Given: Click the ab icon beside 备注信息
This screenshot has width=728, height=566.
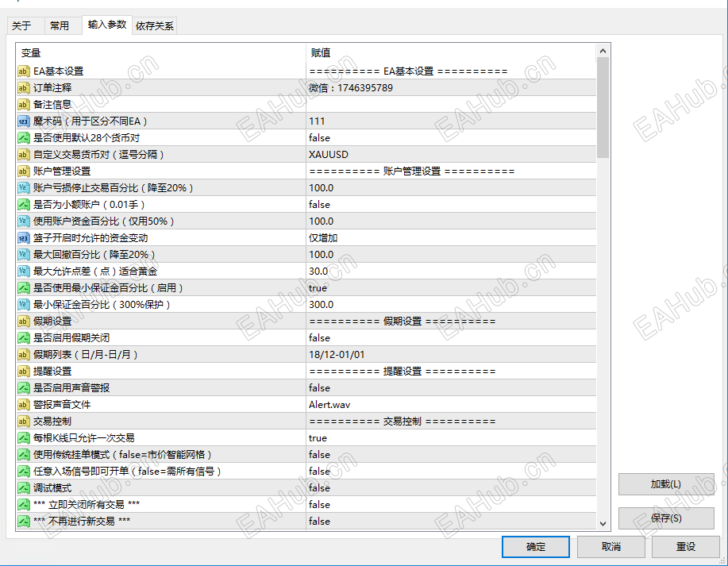Looking at the screenshot, I should (x=23, y=105).
